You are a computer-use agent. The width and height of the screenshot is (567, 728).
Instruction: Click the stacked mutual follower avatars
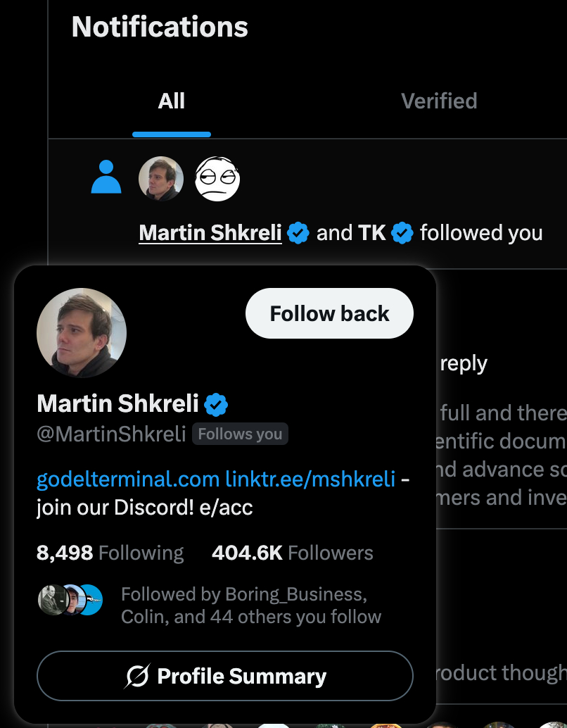(x=70, y=600)
